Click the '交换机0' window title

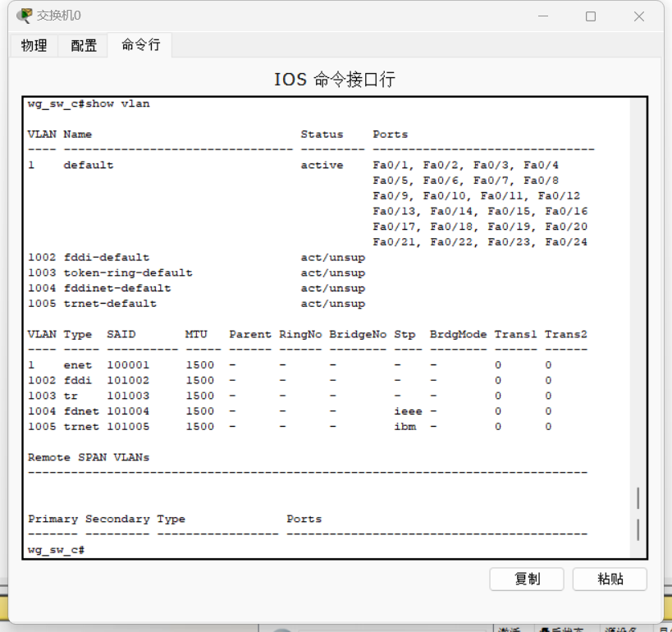click(59, 16)
